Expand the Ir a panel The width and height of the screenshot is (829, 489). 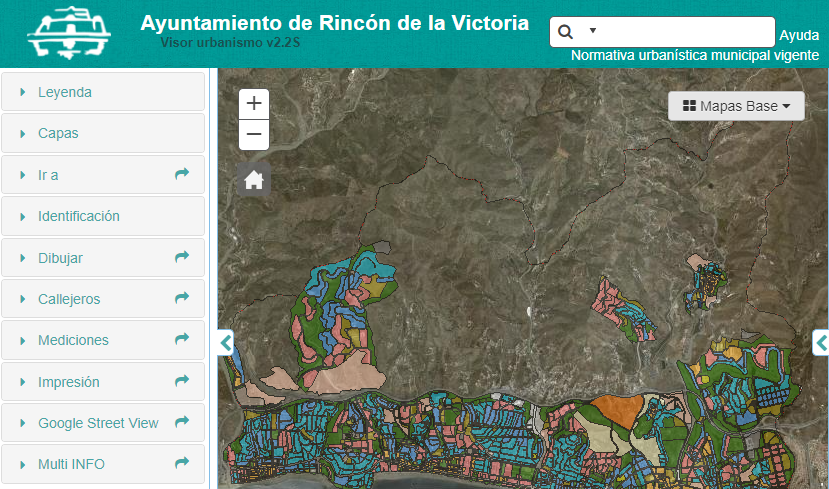103,175
